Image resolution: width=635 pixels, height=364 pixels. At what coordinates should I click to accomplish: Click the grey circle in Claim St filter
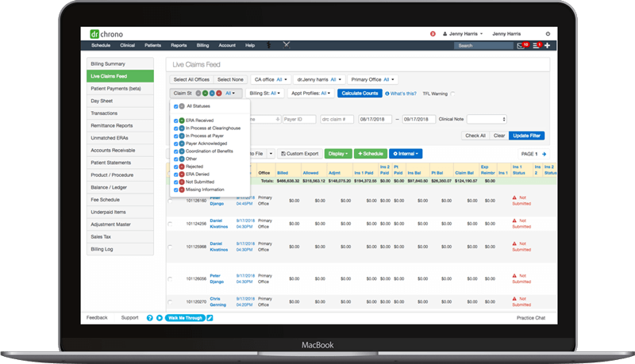tap(198, 94)
